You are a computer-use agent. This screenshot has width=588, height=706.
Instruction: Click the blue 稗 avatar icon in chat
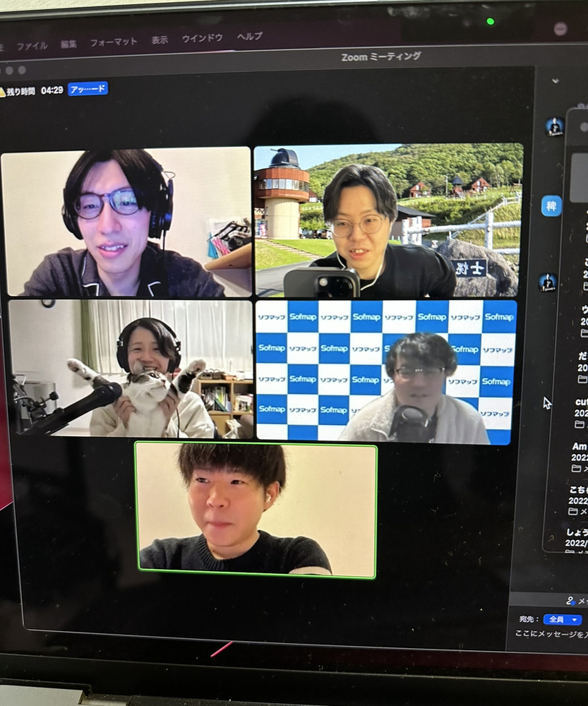[551, 205]
